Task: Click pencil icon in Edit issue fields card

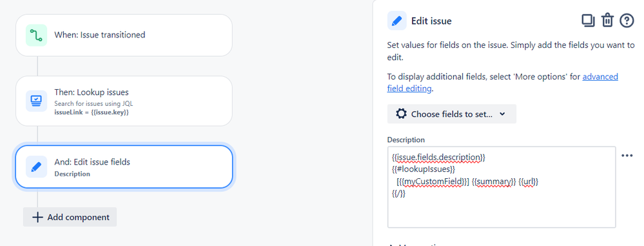Action: [36, 167]
